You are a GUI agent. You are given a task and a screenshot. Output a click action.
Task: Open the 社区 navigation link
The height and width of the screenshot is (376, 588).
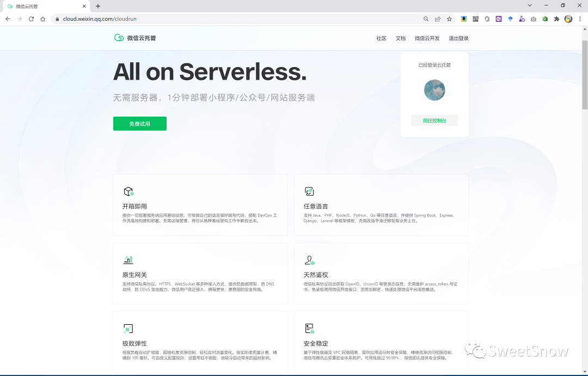tap(381, 38)
